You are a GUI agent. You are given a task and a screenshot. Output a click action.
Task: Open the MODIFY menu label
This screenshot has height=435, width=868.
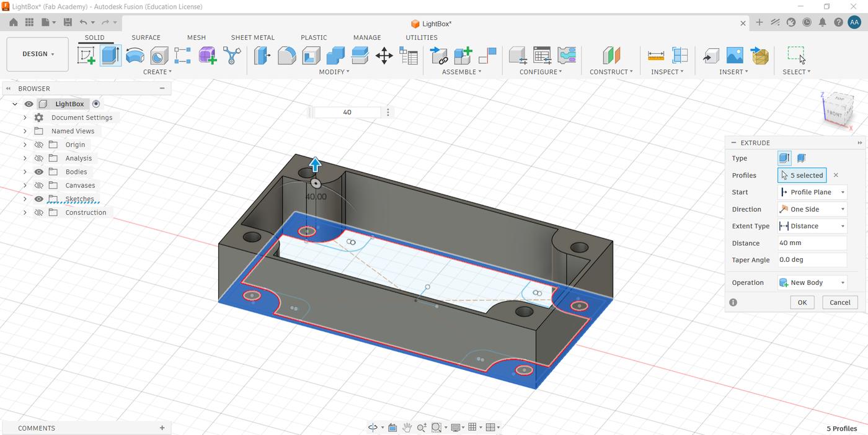(x=334, y=72)
